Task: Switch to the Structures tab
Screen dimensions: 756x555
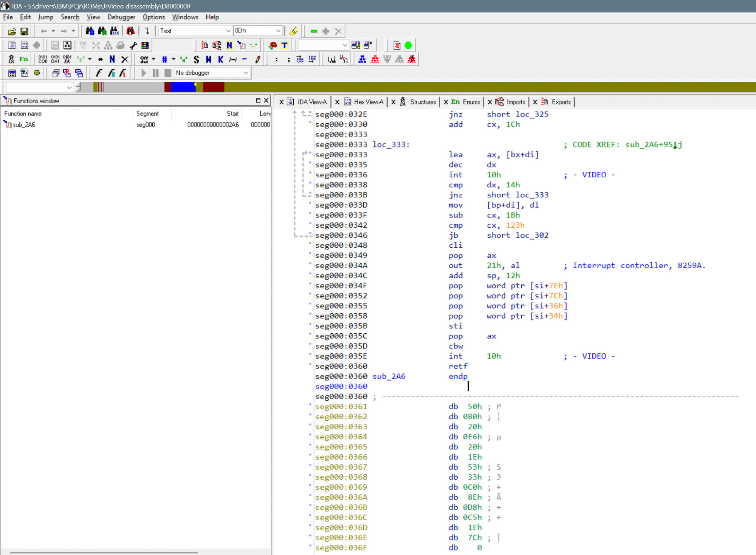Action: pos(423,102)
